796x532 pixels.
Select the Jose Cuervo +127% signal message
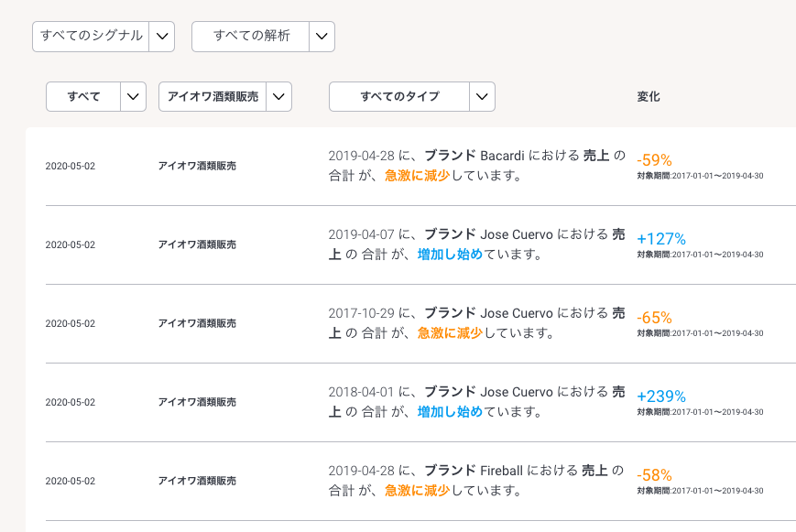click(x=476, y=244)
